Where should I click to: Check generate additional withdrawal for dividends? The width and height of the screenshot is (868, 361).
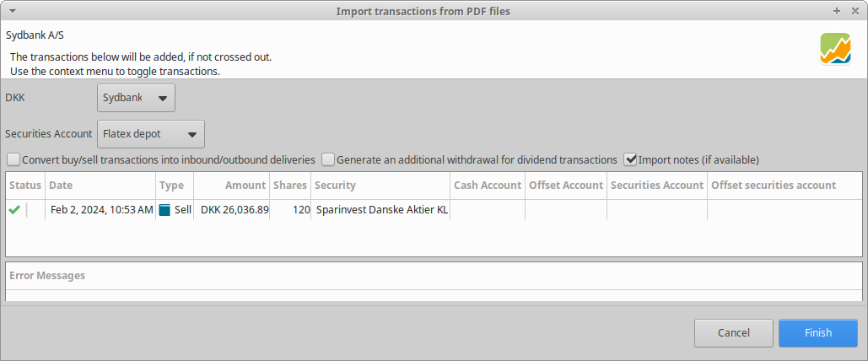(329, 159)
